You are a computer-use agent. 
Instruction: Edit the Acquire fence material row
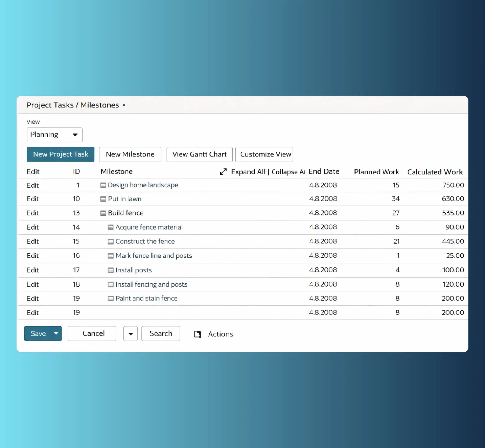click(x=33, y=227)
